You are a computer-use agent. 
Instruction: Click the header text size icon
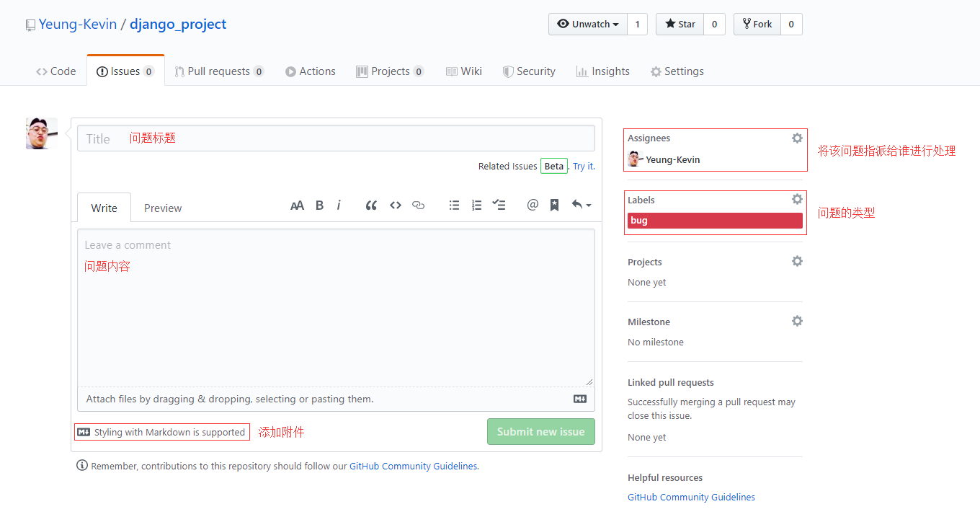(297, 206)
